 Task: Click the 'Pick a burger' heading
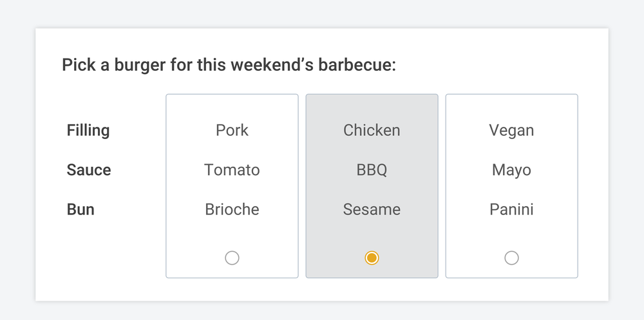click(x=229, y=65)
